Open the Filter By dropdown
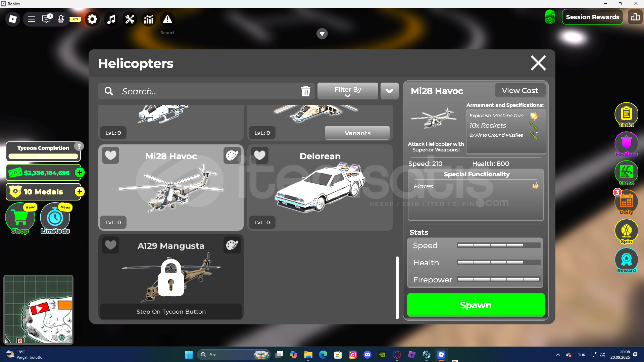This screenshot has height=362, width=644. pyautogui.click(x=348, y=91)
